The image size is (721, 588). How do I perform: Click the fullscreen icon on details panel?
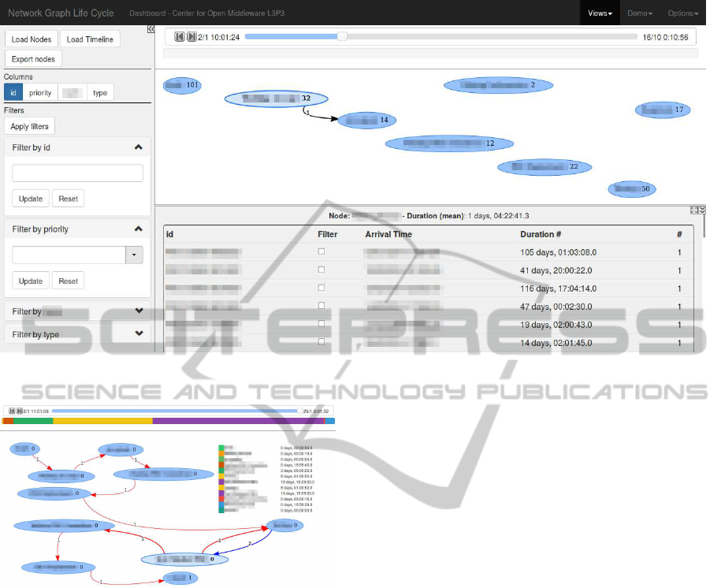click(693, 210)
